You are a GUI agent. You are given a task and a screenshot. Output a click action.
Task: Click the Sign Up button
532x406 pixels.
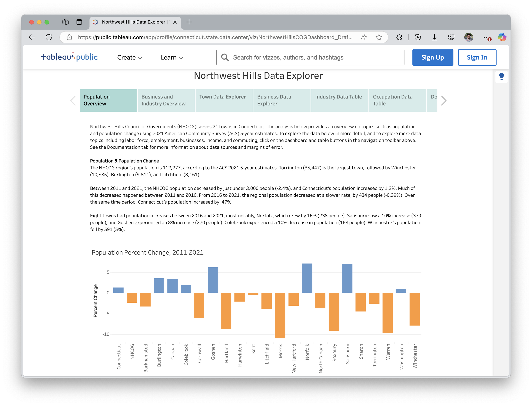[x=432, y=57]
